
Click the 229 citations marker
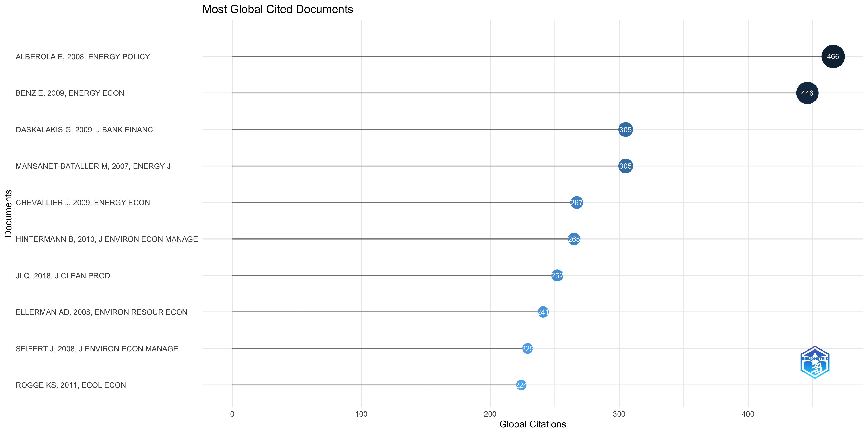tap(527, 348)
